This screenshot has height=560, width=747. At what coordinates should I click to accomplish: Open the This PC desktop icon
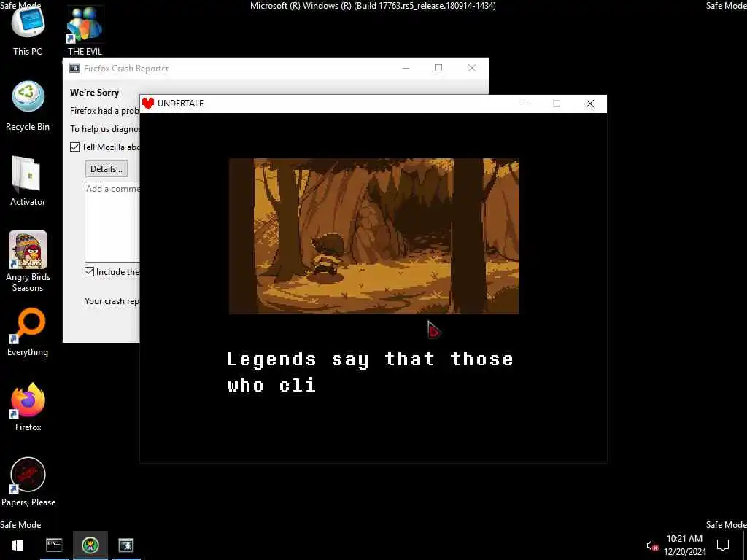[x=28, y=29]
